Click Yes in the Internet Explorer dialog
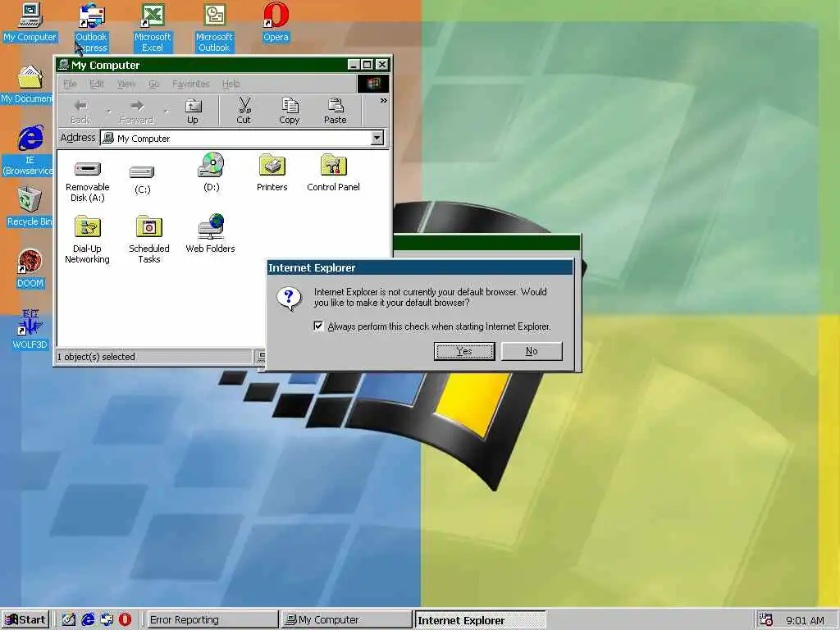Image resolution: width=840 pixels, height=630 pixels. [464, 351]
